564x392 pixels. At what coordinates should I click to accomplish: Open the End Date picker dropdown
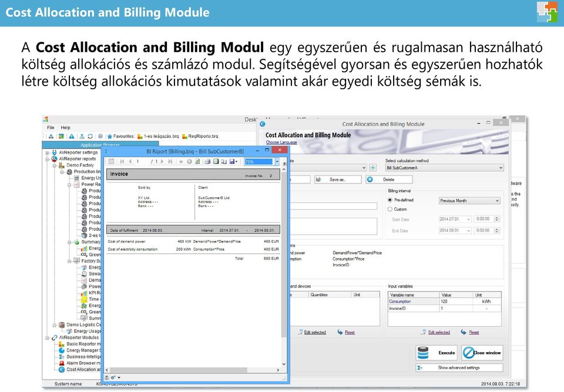pos(468,231)
